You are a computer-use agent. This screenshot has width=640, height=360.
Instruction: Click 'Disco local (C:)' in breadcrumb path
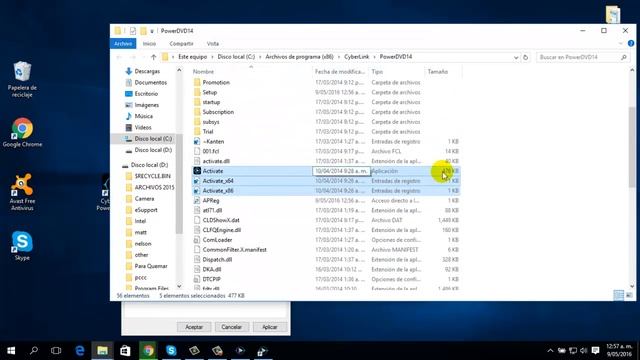[x=236, y=57]
